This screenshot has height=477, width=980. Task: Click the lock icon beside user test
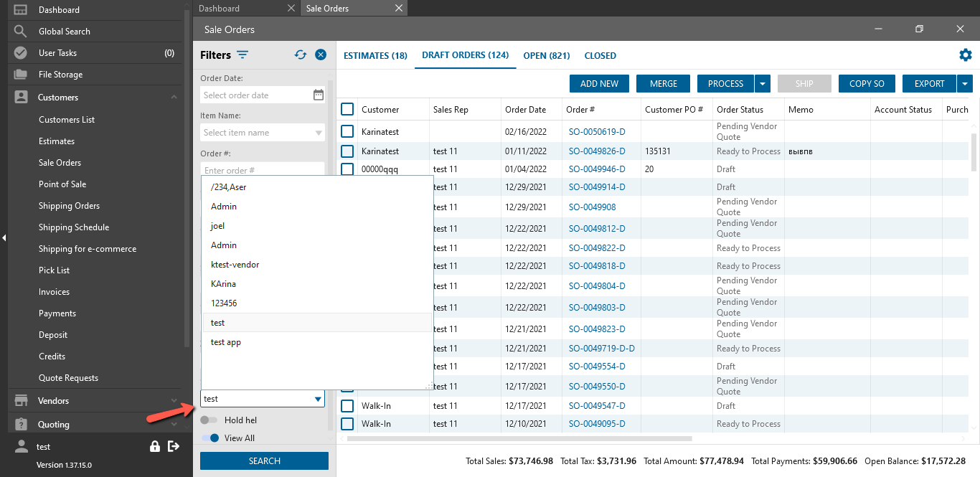point(155,447)
